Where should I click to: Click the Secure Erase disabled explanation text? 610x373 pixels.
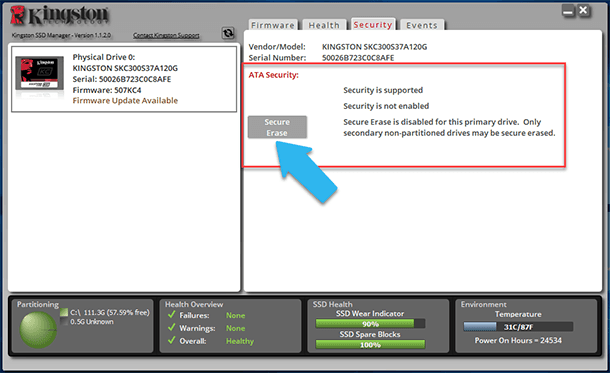[x=449, y=128]
